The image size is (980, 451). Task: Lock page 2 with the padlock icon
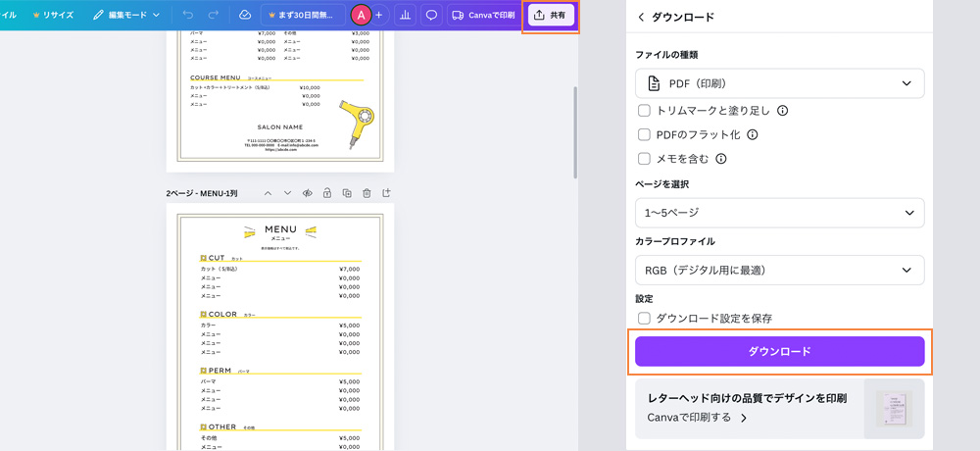point(327,194)
